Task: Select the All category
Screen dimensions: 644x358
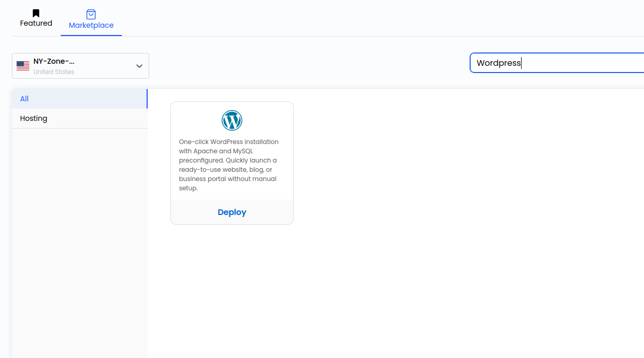Action: (x=80, y=99)
